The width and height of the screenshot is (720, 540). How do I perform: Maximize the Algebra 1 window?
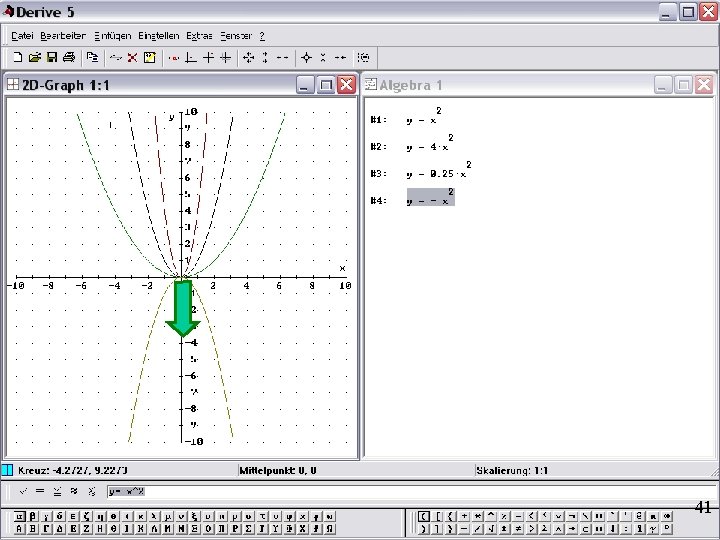pyautogui.click(x=683, y=85)
